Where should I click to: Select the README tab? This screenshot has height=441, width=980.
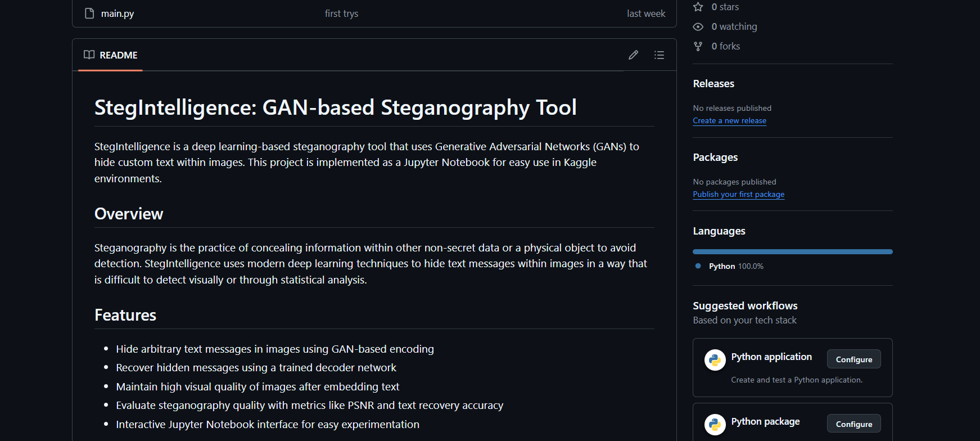coord(111,55)
